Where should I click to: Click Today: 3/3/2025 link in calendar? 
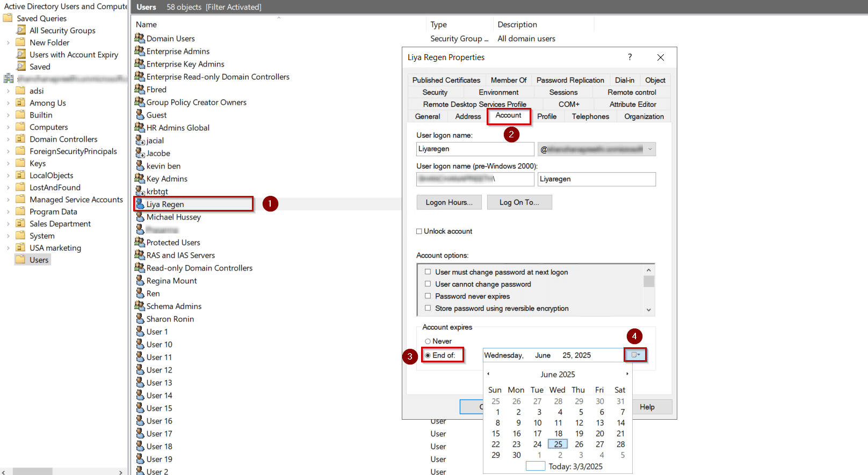[x=575, y=466]
